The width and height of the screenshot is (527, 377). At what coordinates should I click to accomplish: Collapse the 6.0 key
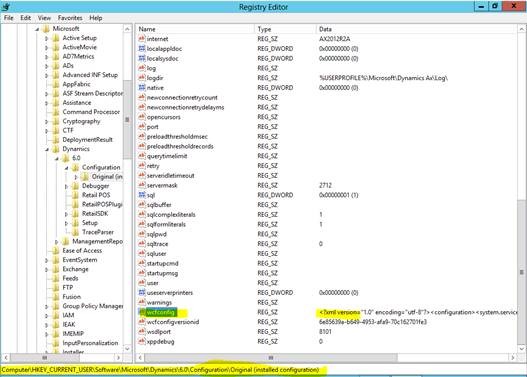[x=56, y=158]
